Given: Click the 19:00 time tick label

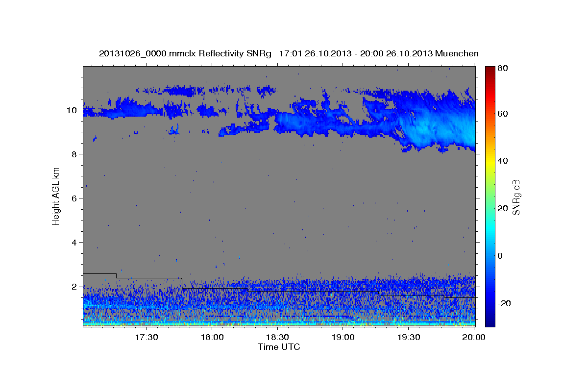Looking at the screenshot, I should tap(343, 337).
